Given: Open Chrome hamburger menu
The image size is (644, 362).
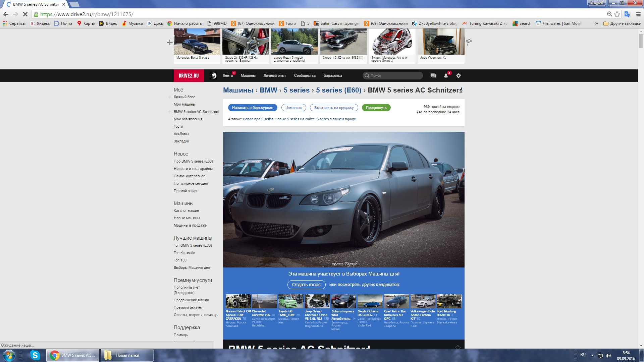Looking at the screenshot, I should point(638,14).
